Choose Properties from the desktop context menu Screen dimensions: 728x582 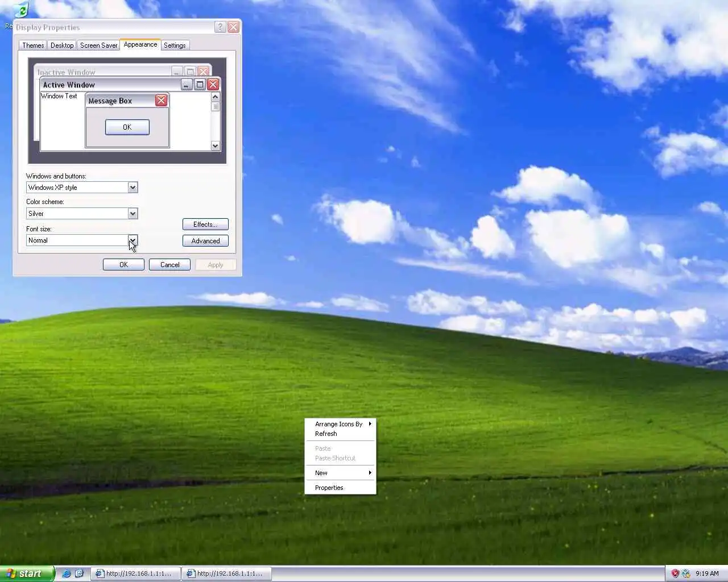[340, 488]
